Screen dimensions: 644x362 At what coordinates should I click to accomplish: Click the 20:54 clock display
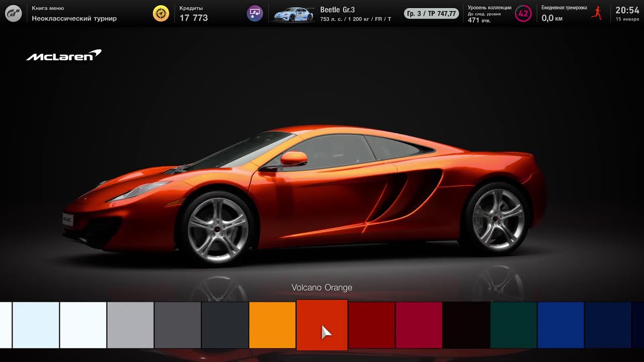tap(627, 10)
